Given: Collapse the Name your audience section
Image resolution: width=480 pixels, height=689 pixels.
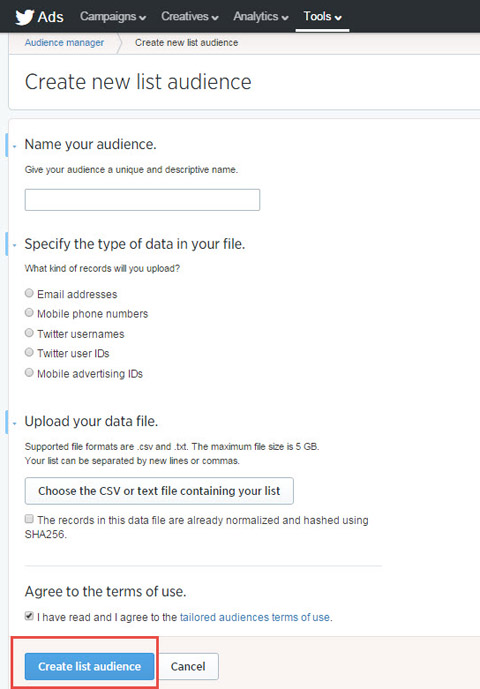Looking at the screenshot, I should [x=15, y=146].
